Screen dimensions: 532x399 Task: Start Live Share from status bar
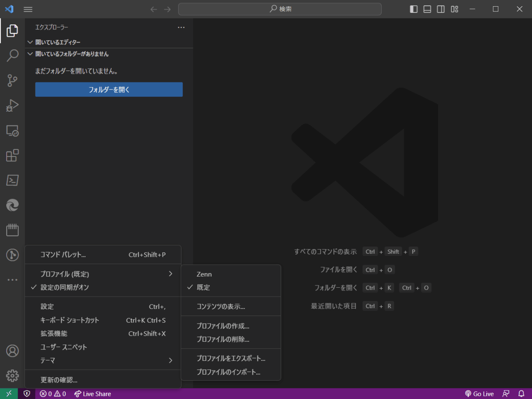pyautogui.click(x=93, y=394)
